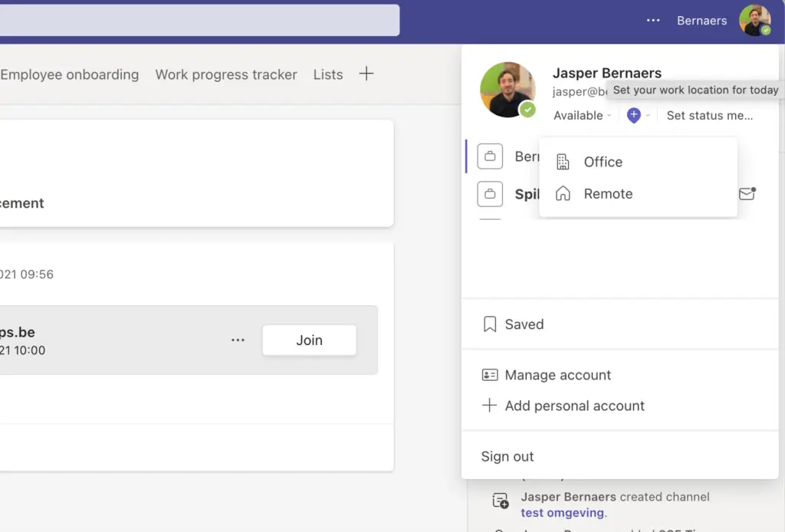Select Office as work location
This screenshot has width=785, height=532.
coord(638,163)
